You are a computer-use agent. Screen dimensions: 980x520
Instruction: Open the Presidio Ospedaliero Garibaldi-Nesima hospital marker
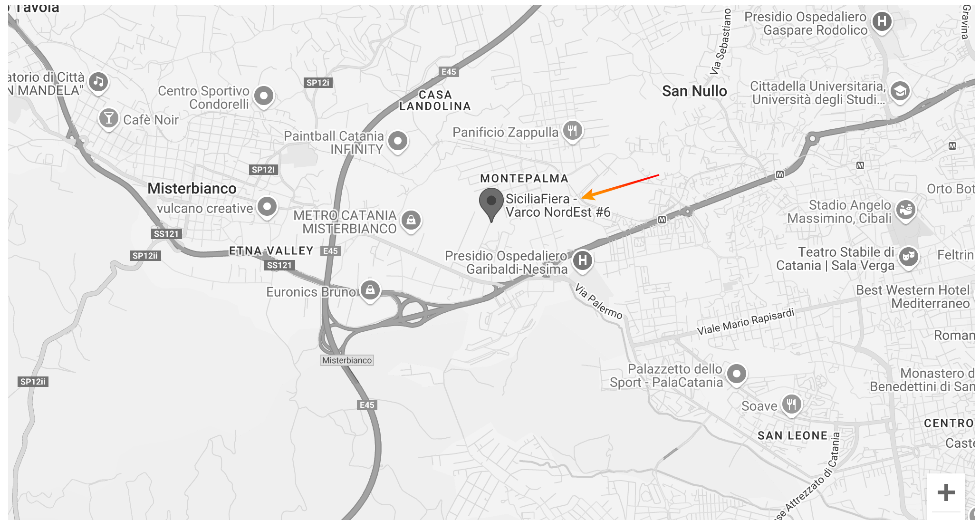click(x=583, y=260)
